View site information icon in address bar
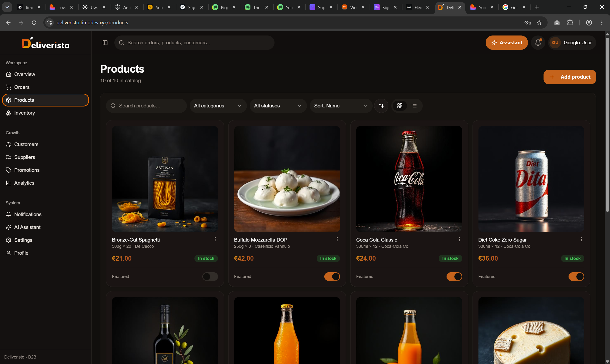Viewport: 610px width, 364px height. 50,23
